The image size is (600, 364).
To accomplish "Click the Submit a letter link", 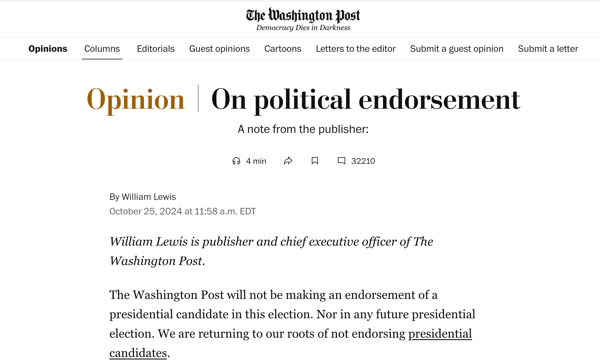I will [548, 49].
